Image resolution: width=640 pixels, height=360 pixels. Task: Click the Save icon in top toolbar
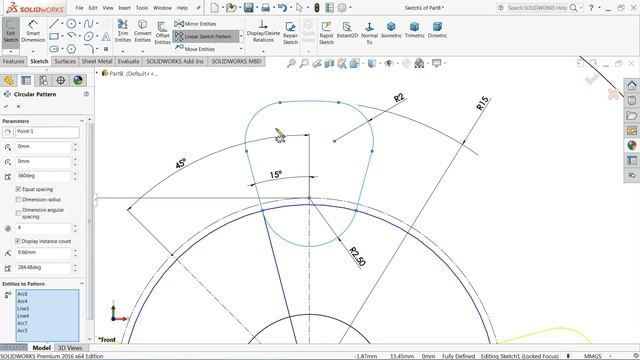tap(249, 7)
